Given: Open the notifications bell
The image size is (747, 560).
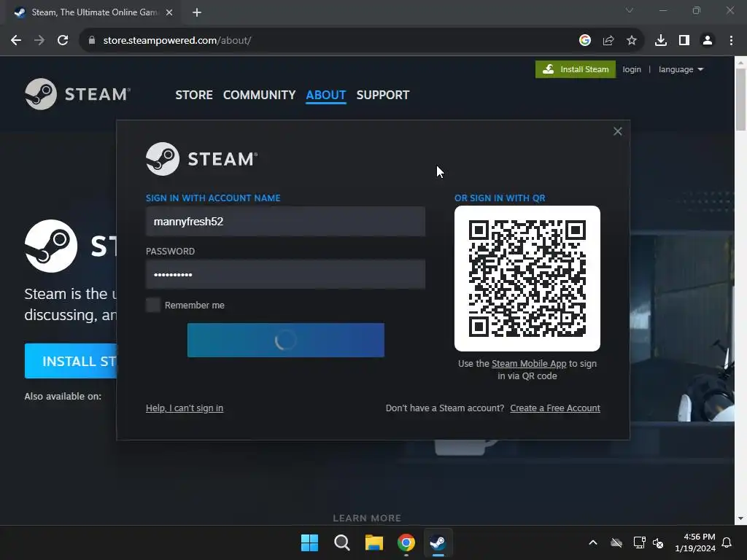Looking at the screenshot, I should click(x=727, y=542).
